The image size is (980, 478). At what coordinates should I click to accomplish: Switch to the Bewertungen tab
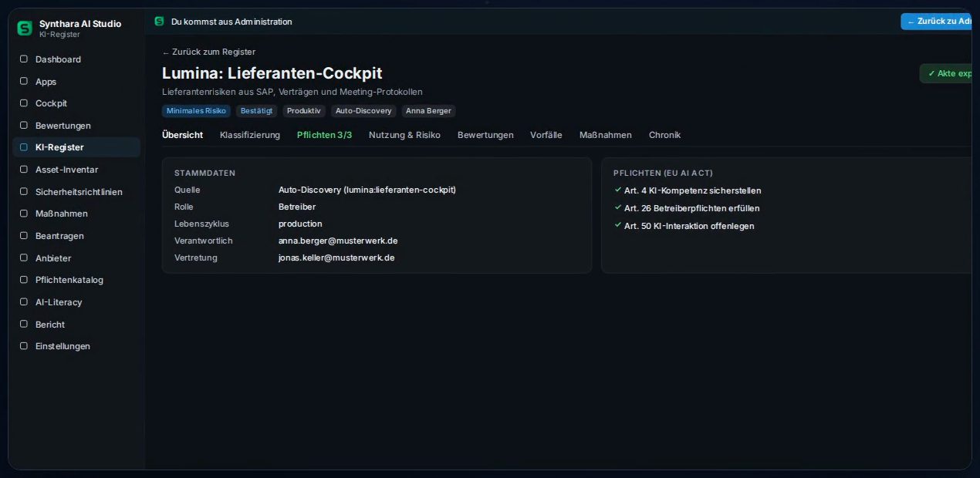point(485,135)
